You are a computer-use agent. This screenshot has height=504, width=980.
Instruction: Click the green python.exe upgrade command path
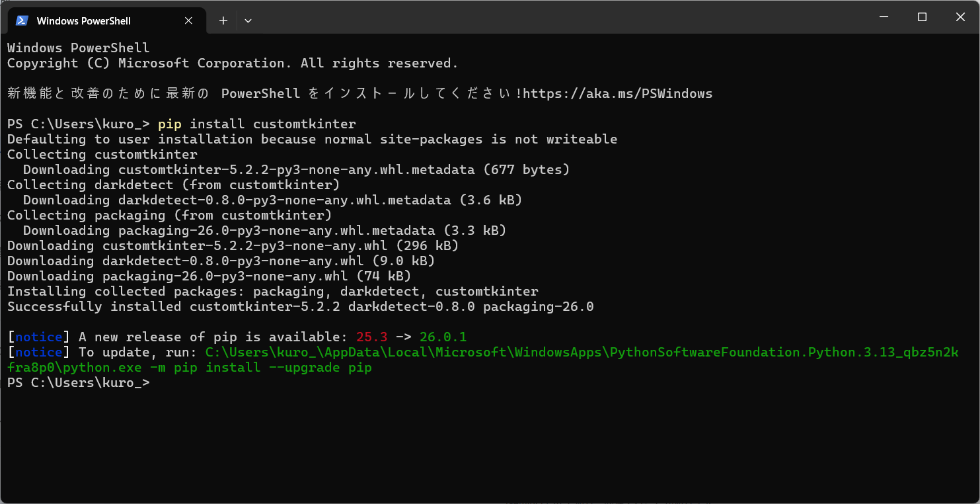[582, 353]
